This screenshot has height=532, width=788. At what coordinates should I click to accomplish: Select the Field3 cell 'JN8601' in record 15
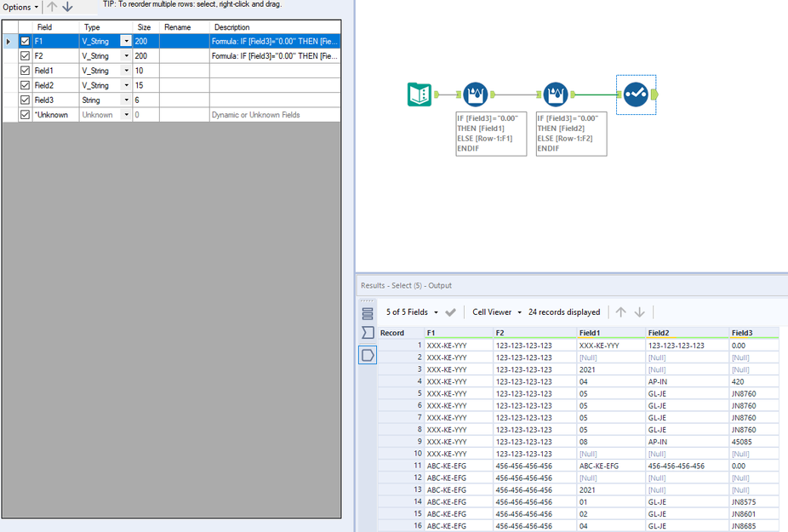tap(754, 514)
